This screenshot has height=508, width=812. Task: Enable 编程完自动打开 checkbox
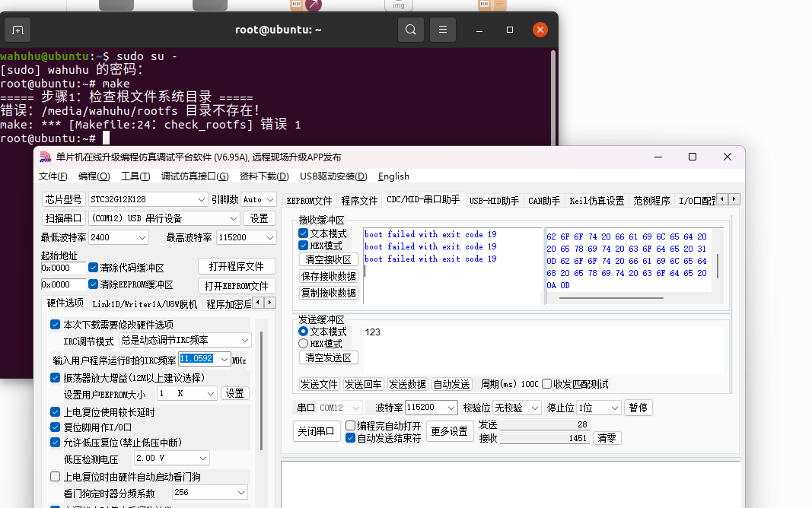(351, 425)
